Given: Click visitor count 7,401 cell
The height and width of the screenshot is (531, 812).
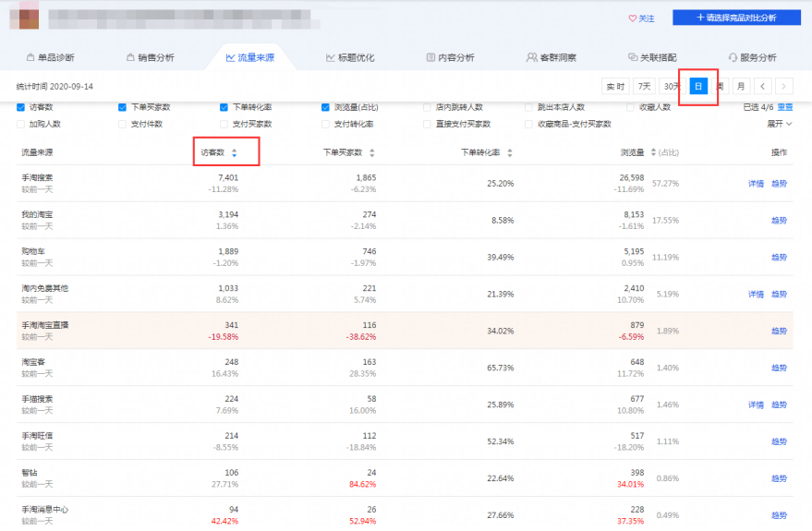Looking at the screenshot, I should pos(228,177).
